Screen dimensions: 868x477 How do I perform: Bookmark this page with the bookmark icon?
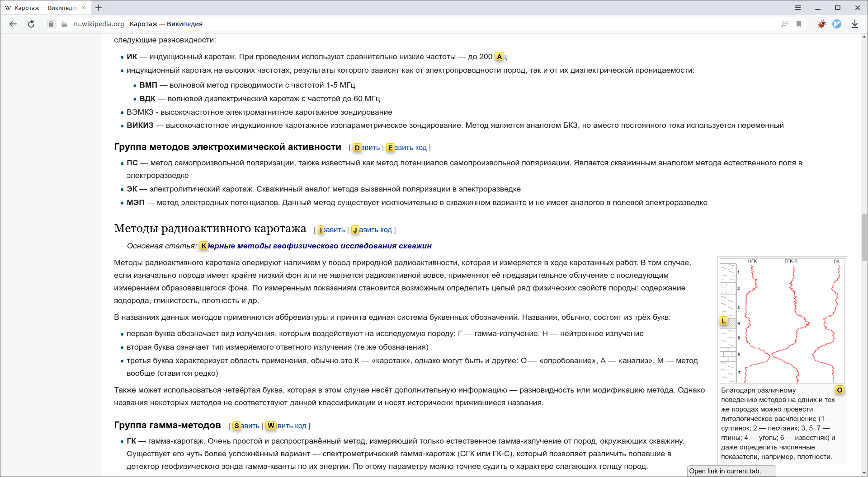click(x=799, y=24)
